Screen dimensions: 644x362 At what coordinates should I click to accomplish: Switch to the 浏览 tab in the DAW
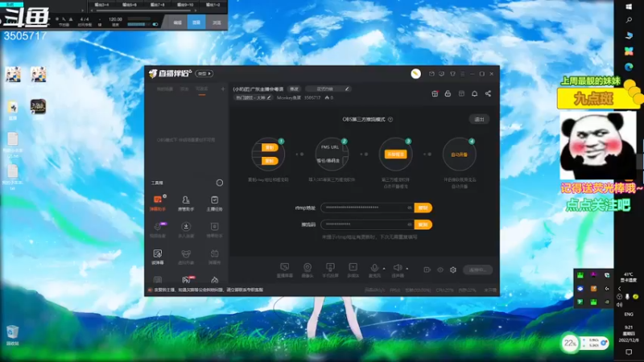(x=217, y=23)
